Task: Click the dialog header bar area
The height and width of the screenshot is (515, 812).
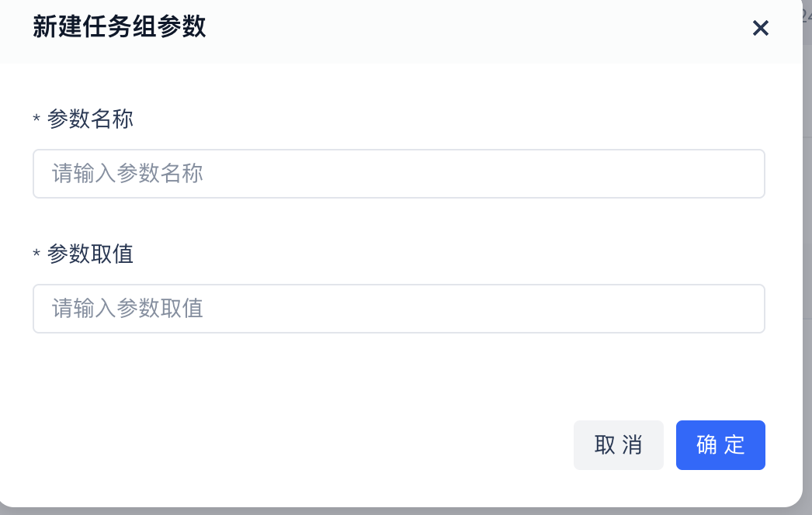Action: (x=466, y=29)
